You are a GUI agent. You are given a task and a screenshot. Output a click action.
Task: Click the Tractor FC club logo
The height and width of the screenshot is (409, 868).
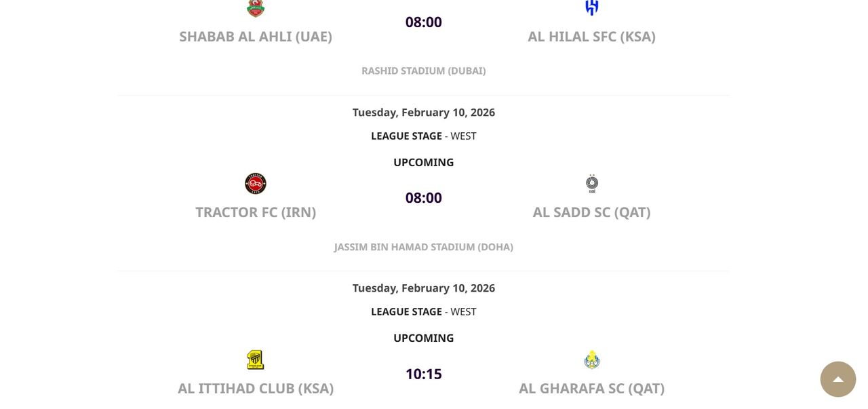pyautogui.click(x=256, y=184)
